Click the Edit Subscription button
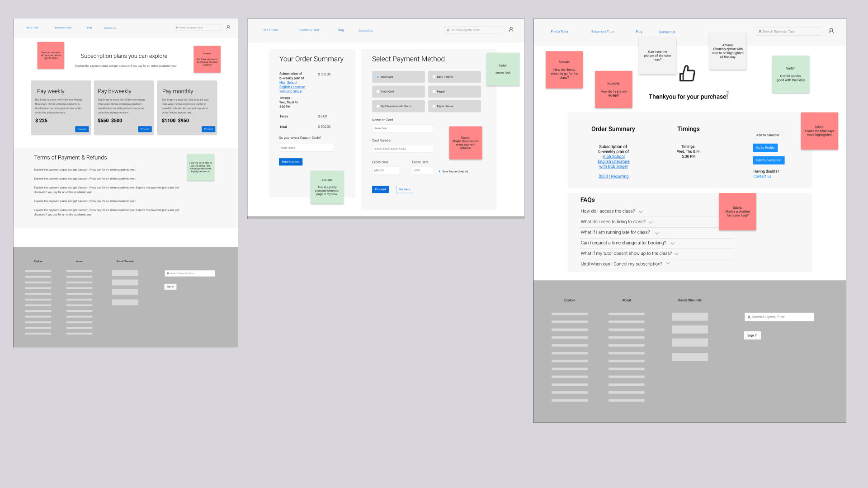This screenshot has height=488, width=868. pyautogui.click(x=768, y=160)
